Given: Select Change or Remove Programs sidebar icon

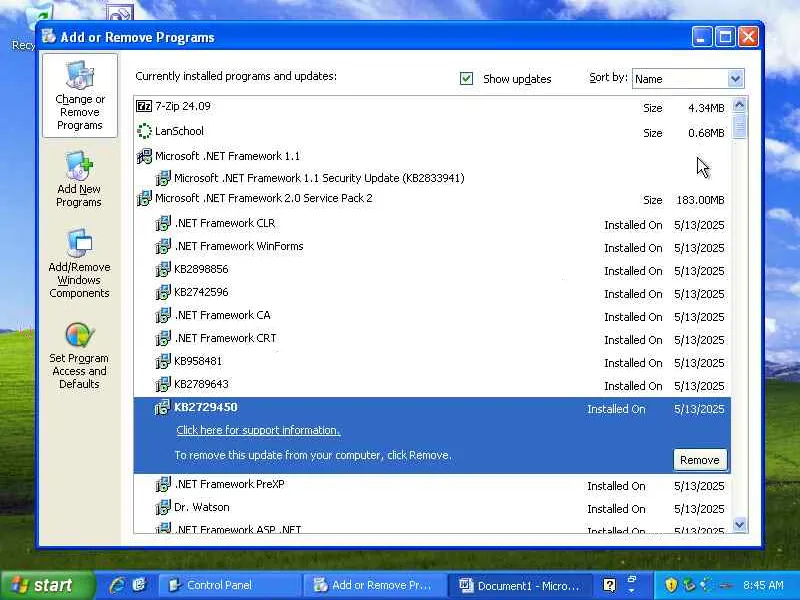Looking at the screenshot, I should tap(80, 76).
